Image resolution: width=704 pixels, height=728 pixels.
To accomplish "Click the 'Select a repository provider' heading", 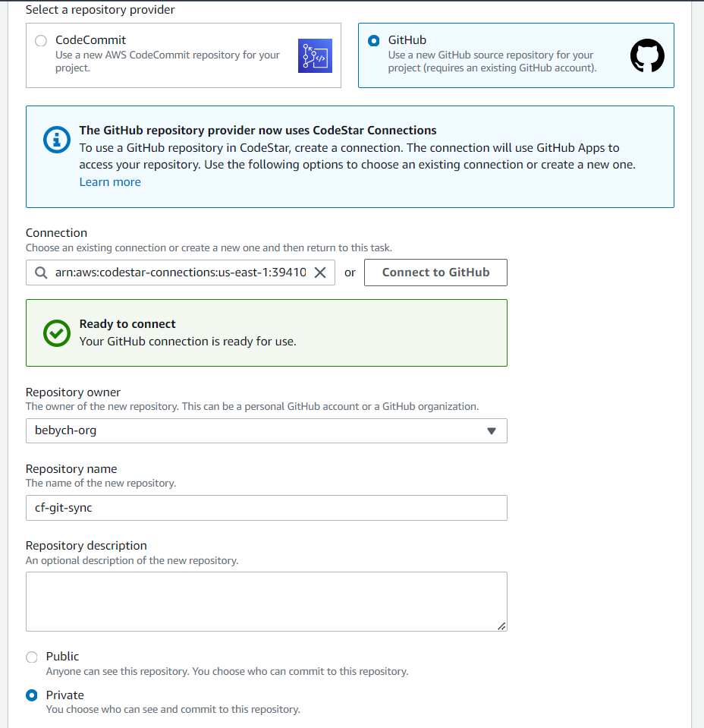I will (100, 10).
